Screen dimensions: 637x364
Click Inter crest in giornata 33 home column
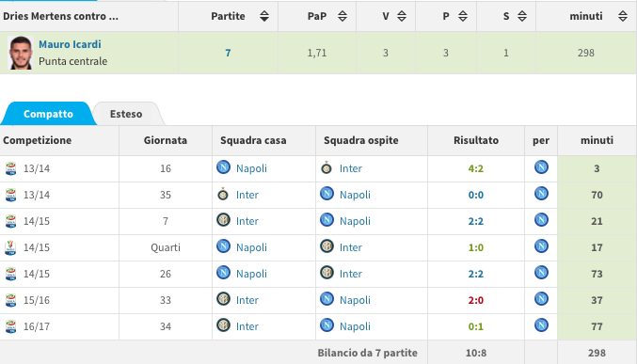(x=223, y=298)
